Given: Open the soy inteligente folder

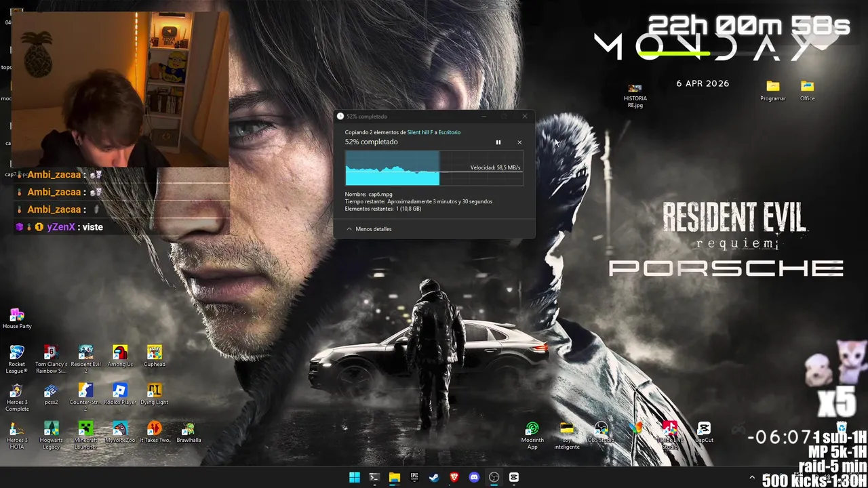Looking at the screenshot, I should click(x=567, y=436).
